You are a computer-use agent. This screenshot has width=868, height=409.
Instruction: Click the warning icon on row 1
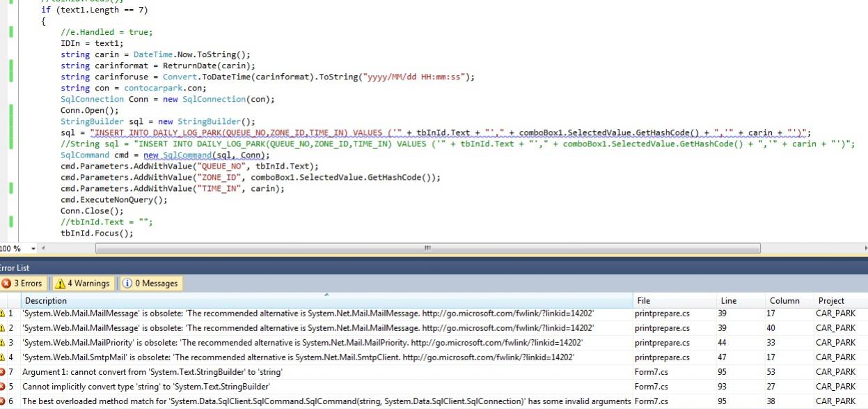click(x=2, y=314)
